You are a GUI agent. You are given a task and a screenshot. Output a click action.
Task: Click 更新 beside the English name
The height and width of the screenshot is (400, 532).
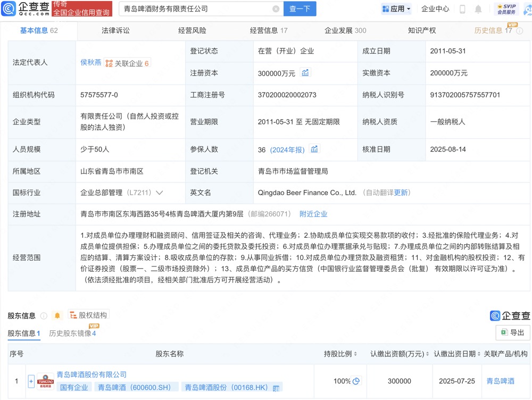pos(401,193)
